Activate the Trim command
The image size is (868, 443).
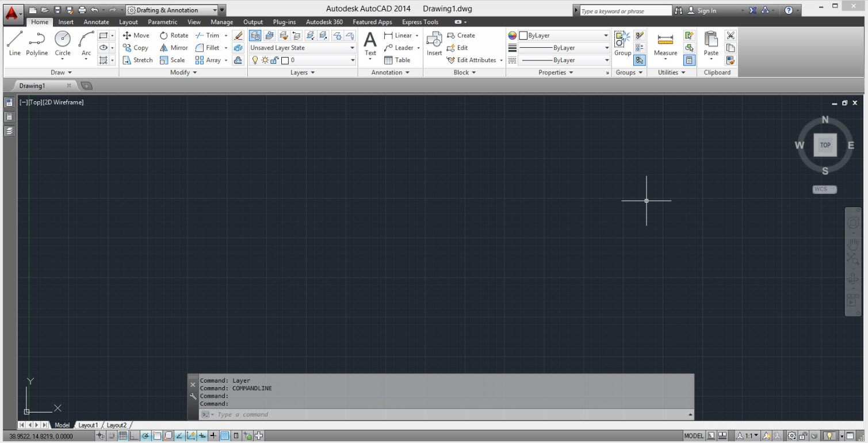pos(208,35)
